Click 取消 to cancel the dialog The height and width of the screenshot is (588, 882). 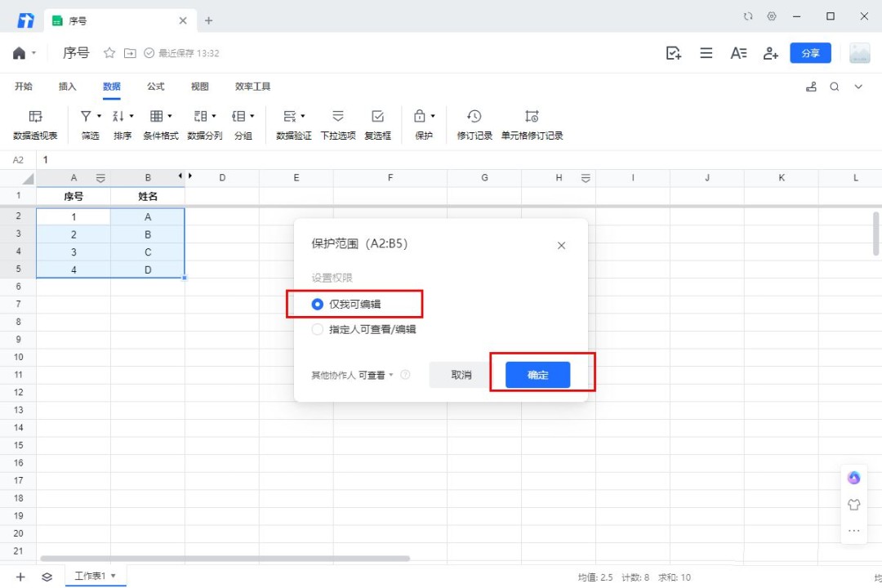coord(461,375)
